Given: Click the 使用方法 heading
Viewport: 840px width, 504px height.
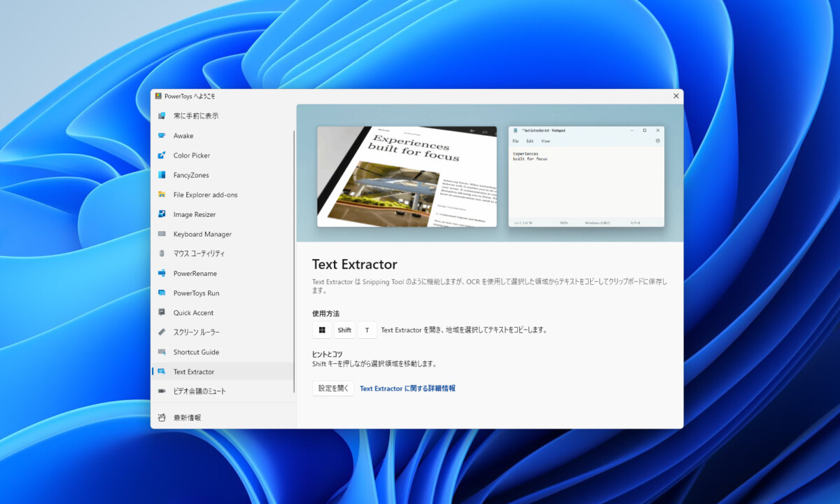Looking at the screenshot, I should [x=325, y=313].
